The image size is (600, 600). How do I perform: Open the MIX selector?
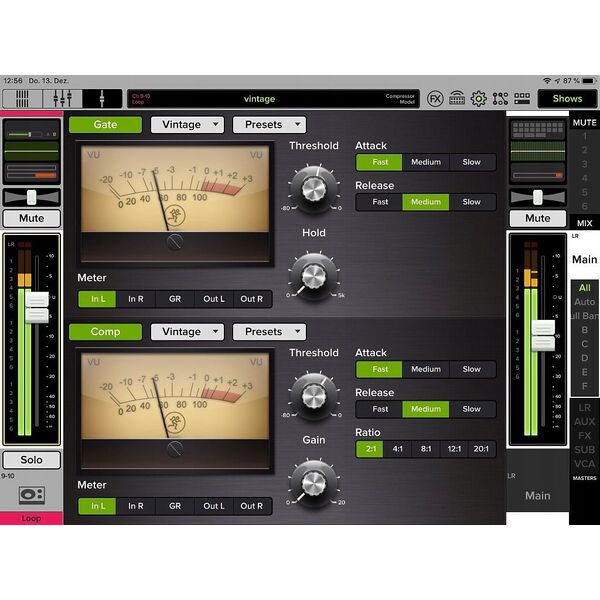[x=584, y=223]
